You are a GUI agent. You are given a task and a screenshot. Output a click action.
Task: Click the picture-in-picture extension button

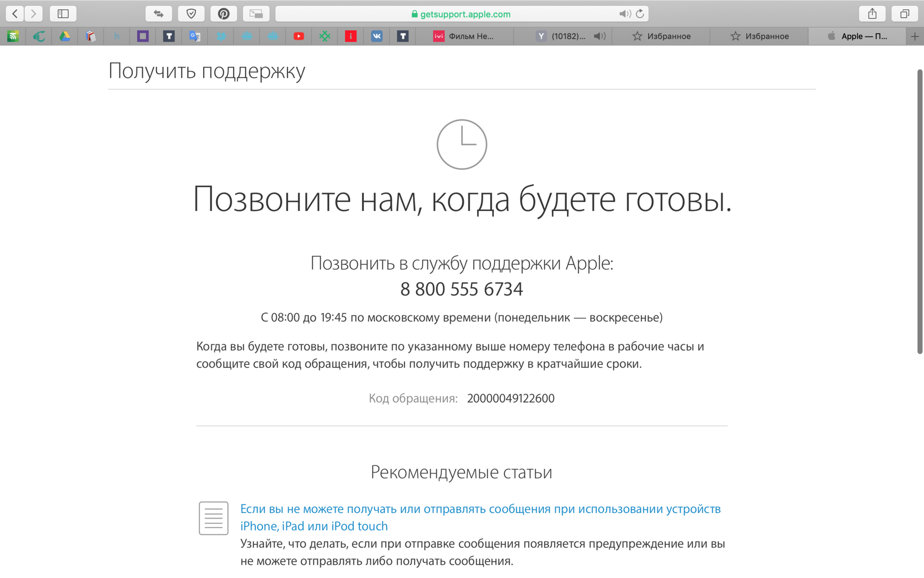click(256, 13)
